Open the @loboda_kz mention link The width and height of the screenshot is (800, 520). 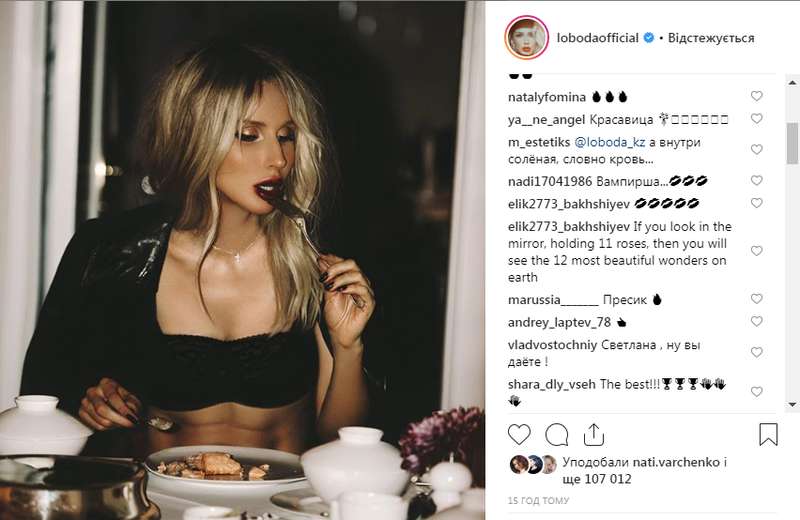(x=610, y=142)
